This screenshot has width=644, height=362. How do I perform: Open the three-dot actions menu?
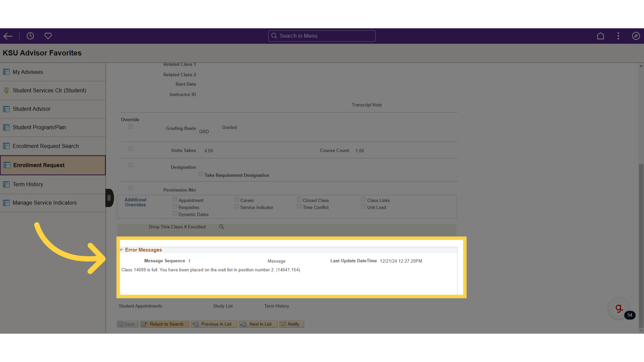point(618,36)
